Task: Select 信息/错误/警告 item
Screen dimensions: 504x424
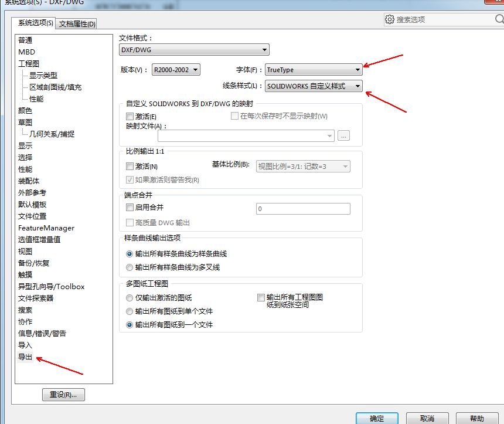Action: pos(42,334)
